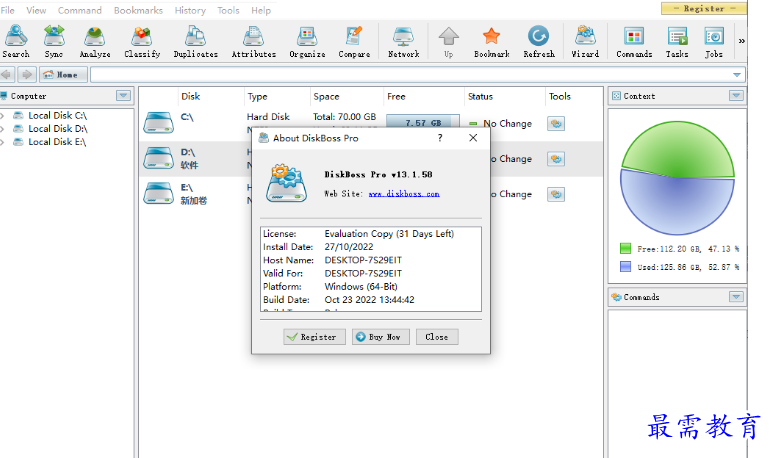Open the Computer panel dropdown

(124, 96)
